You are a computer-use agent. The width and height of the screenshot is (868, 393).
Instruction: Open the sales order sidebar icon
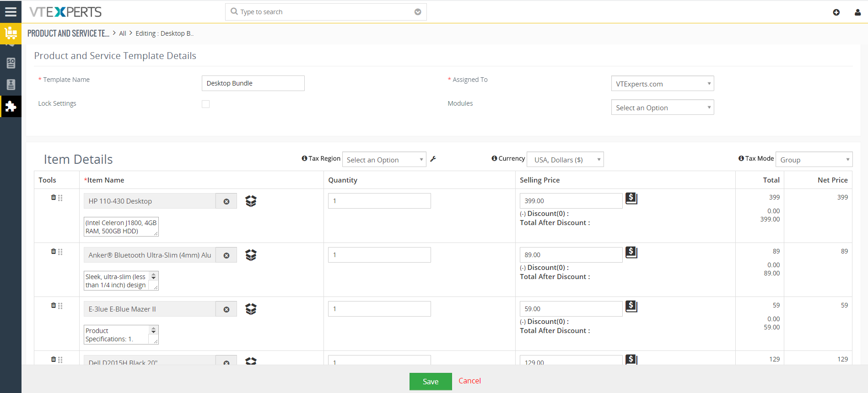pos(11,63)
